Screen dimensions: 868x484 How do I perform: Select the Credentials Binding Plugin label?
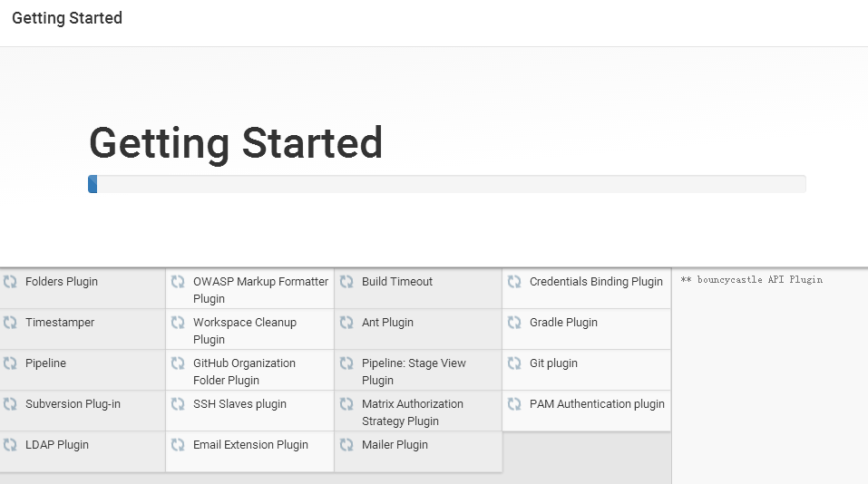(596, 282)
